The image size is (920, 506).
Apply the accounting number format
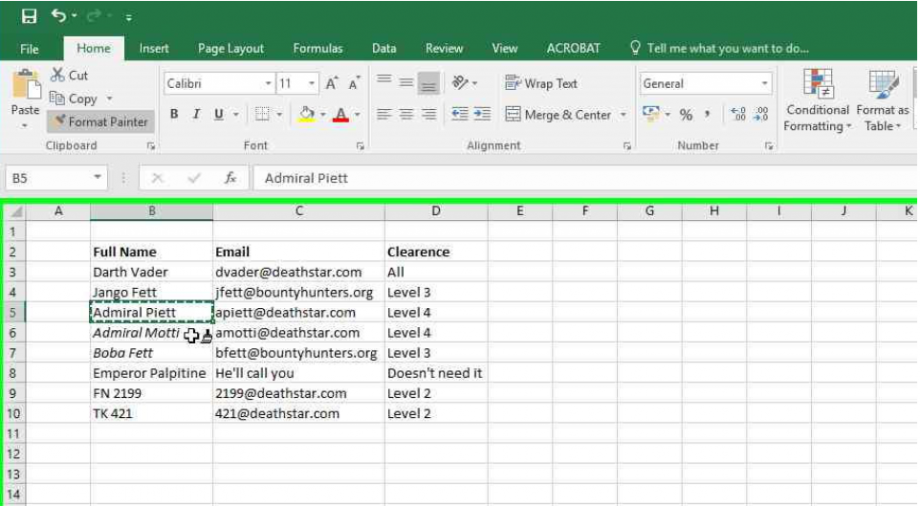[651, 113]
